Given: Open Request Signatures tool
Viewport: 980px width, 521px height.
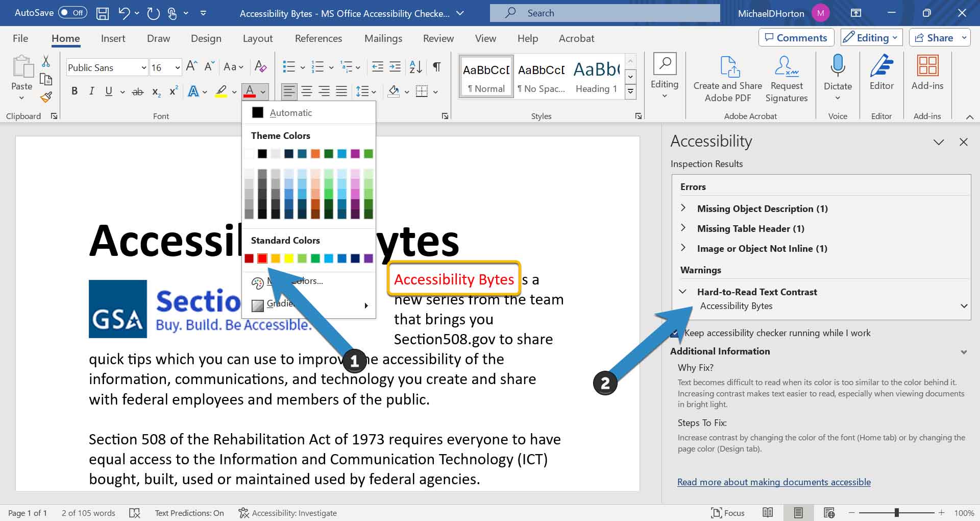Looking at the screenshot, I should point(787,79).
